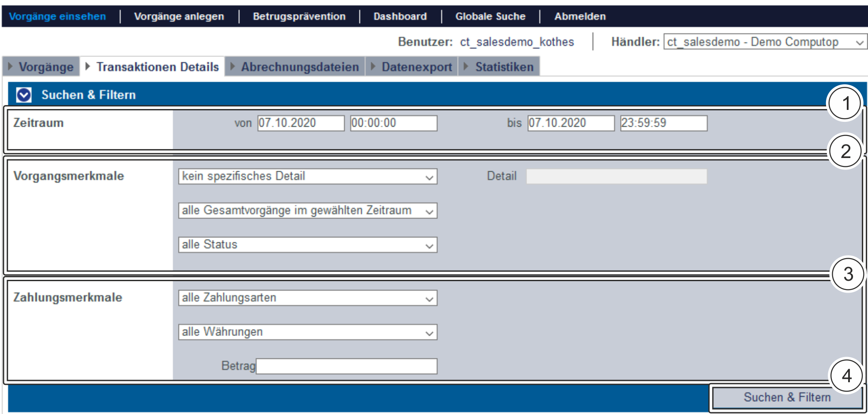Open the 'alle Währungen' dropdown
This screenshot has width=868, height=414.
coord(307,332)
